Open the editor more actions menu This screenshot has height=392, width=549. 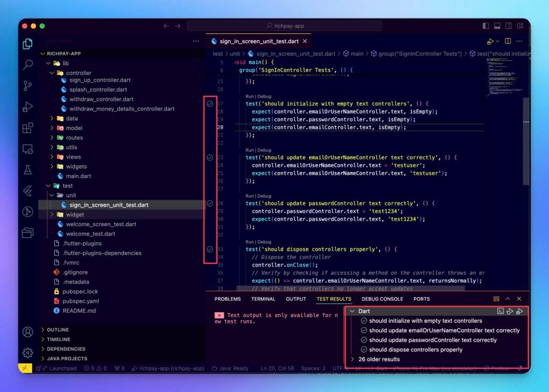pos(519,41)
